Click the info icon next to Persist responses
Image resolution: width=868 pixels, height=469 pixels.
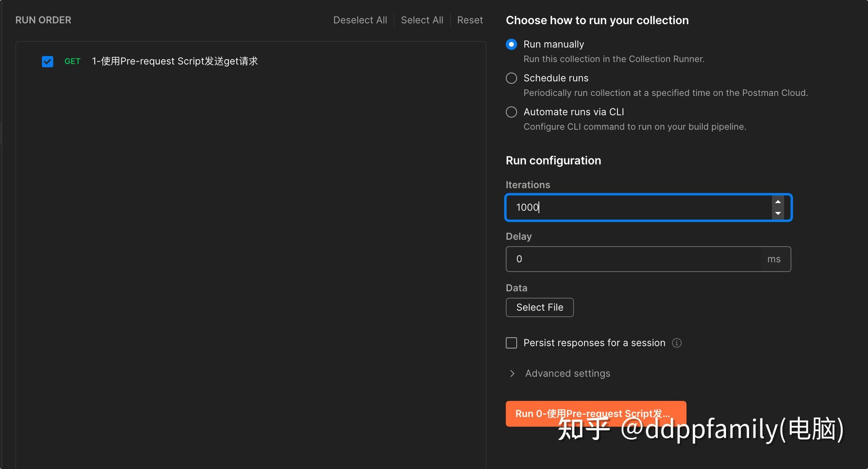[x=677, y=343]
